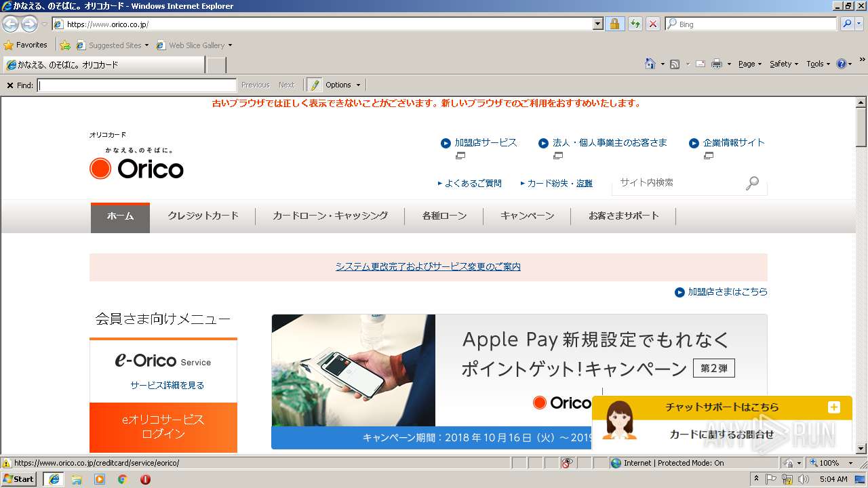The image size is (868, 488).
Task: Select the キャンペーン navigation tab
Action: click(527, 216)
